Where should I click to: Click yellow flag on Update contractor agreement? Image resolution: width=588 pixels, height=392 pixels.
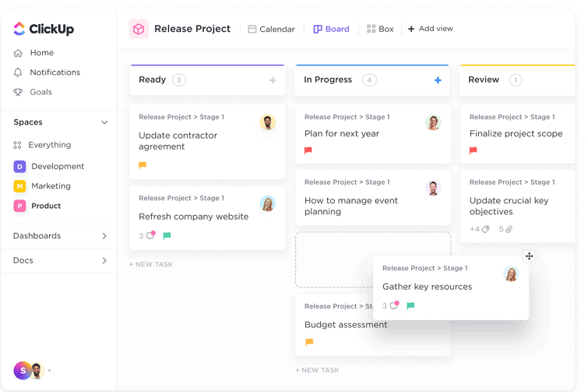pyautogui.click(x=143, y=165)
